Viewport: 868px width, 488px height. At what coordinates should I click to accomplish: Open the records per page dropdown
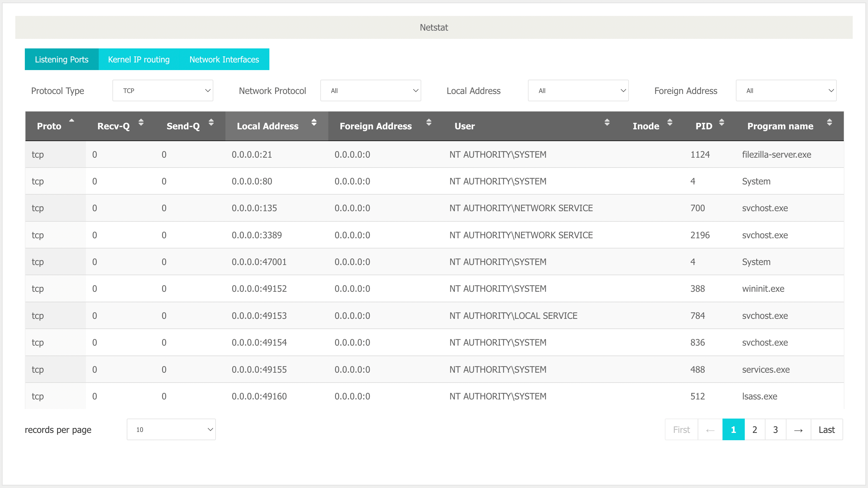pyautogui.click(x=171, y=430)
